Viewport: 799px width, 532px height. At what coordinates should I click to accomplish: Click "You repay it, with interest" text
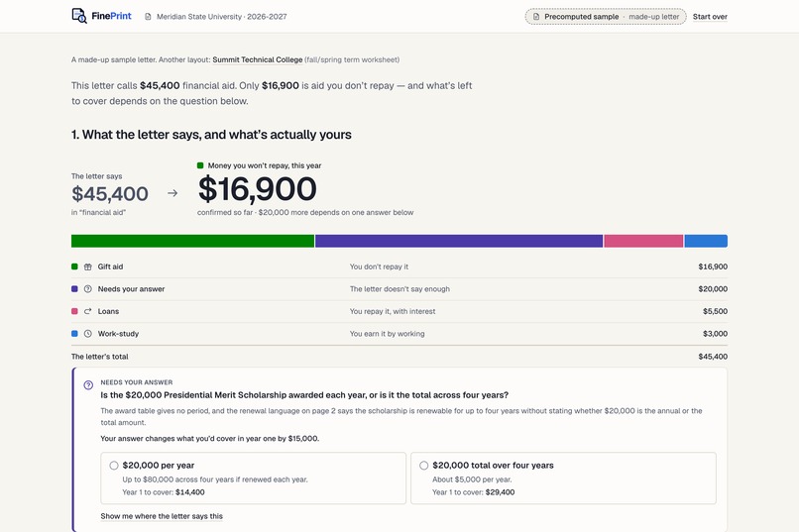(393, 311)
